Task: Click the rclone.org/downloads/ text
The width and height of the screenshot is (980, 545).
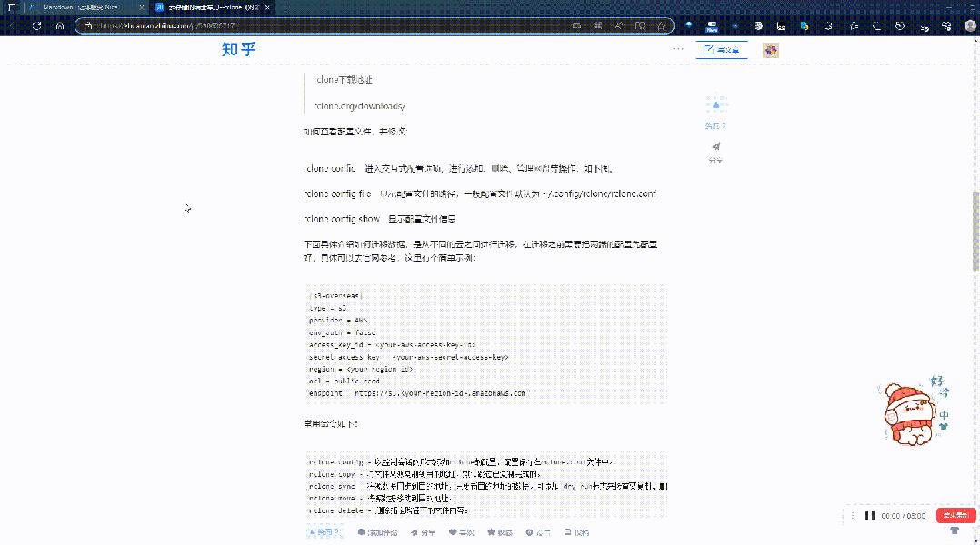Action: [359, 106]
